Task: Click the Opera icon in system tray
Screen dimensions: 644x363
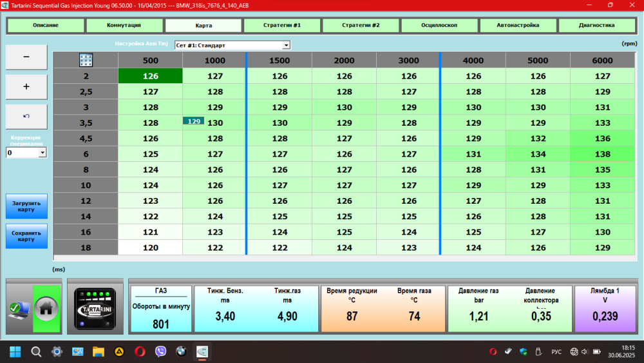Action: click(x=493, y=351)
